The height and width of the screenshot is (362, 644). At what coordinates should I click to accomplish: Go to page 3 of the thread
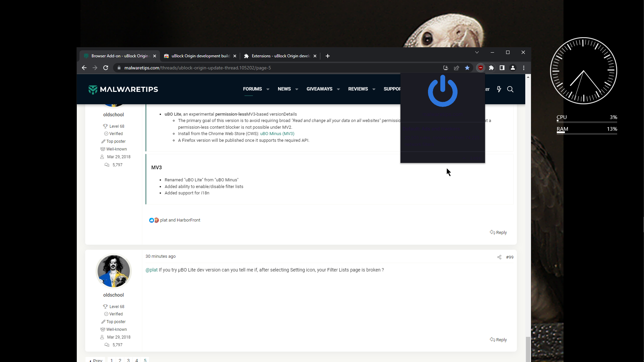(128, 360)
